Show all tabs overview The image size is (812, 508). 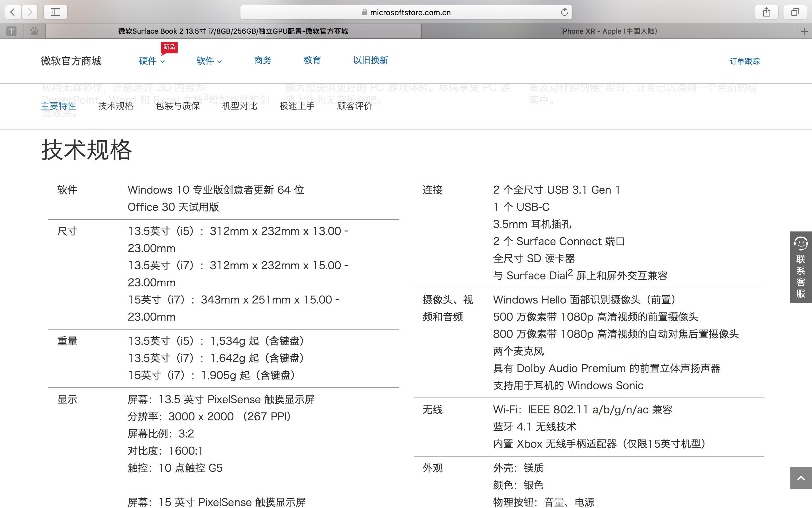click(x=795, y=12)
